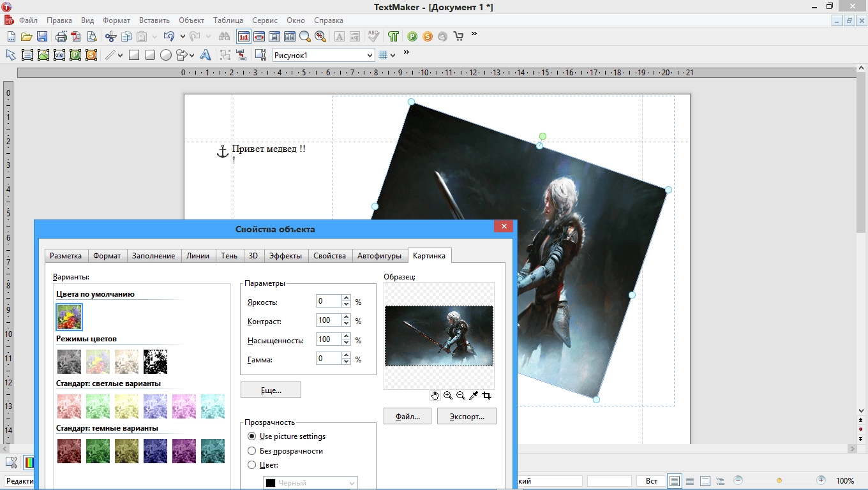Select the 'Без прозрачности' radio button

click(x=251, y=450)
